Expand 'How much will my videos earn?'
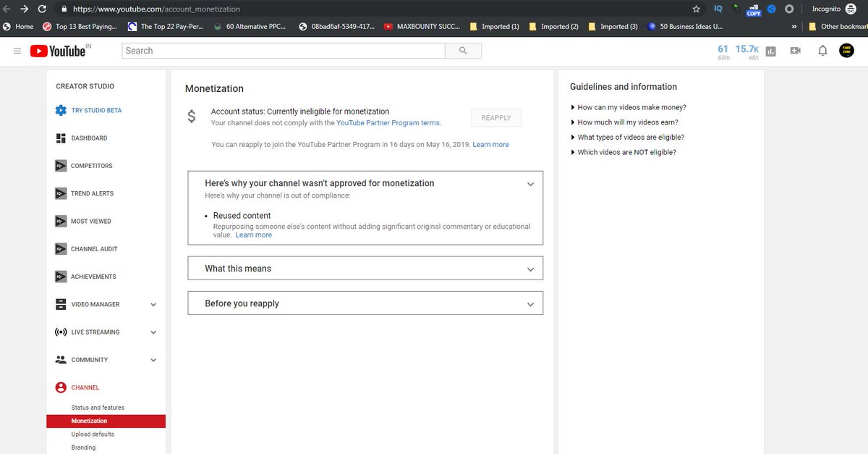 pyautogui.click(x=624, y=122)
